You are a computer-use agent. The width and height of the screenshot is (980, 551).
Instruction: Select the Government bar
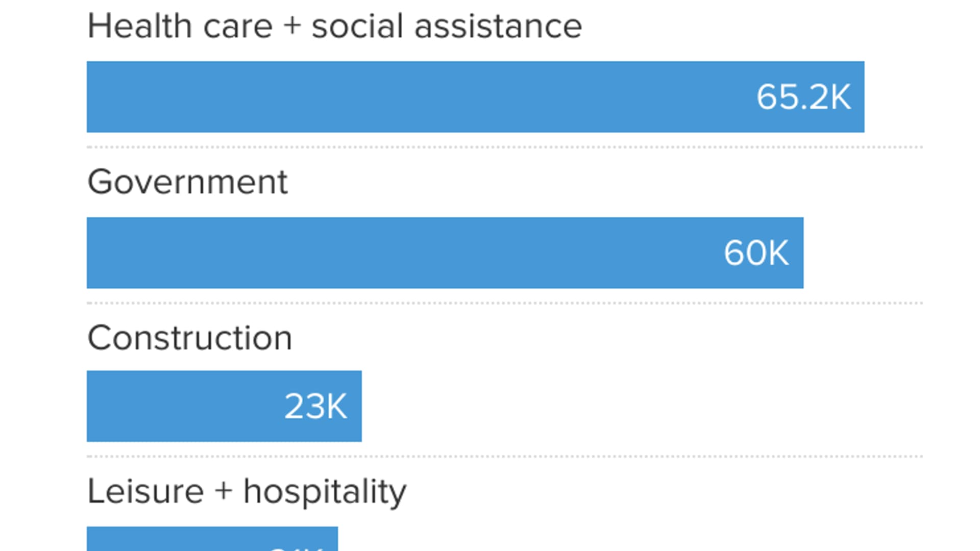click(398, 253)
